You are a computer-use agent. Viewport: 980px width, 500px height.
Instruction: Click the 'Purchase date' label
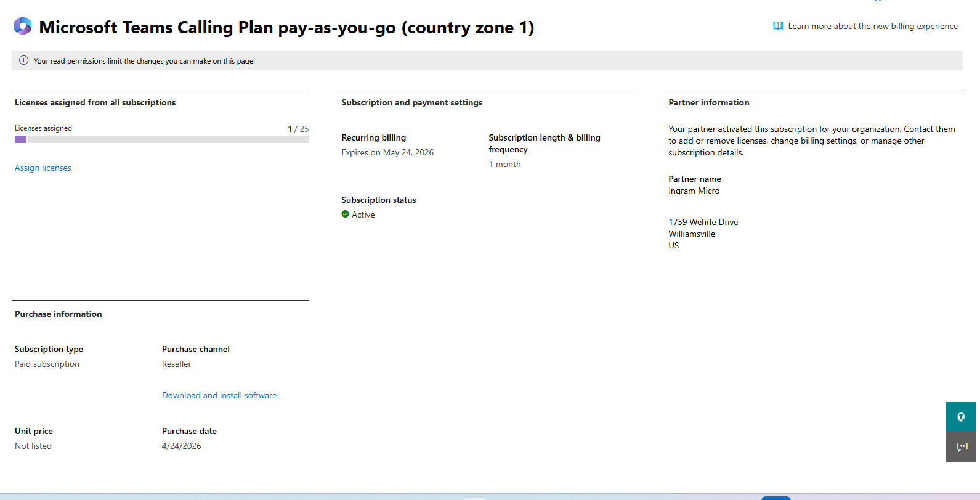coord(190,431)
